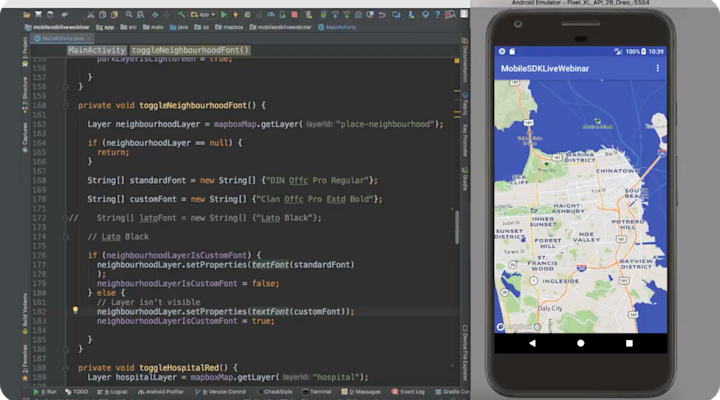This screenshot has height=400, width=720.
Task: Click the Search Everywhere icon in toolbar
Action: point(450,15)
